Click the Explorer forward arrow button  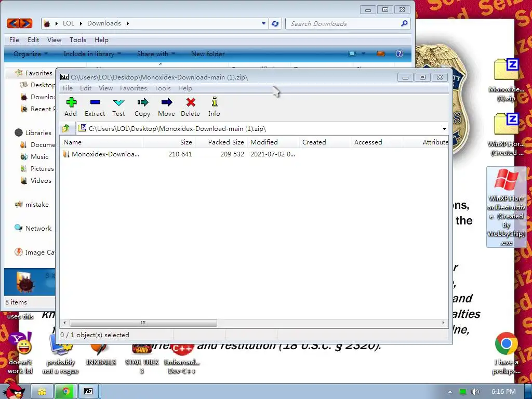[x=26, y=23]
